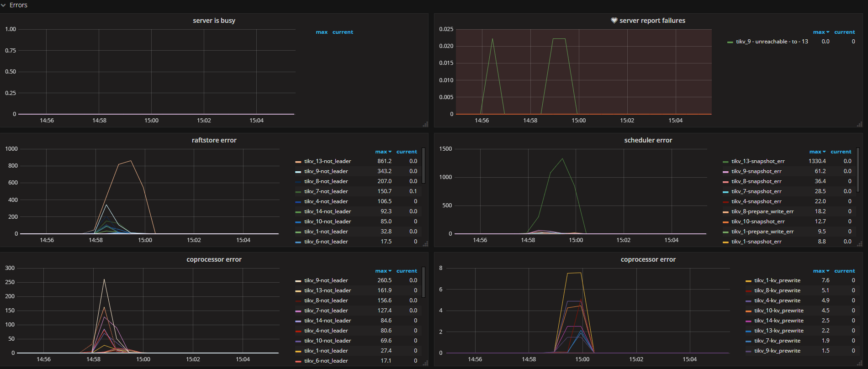Click heart alert icon beside server report failures

click(614, 21)
